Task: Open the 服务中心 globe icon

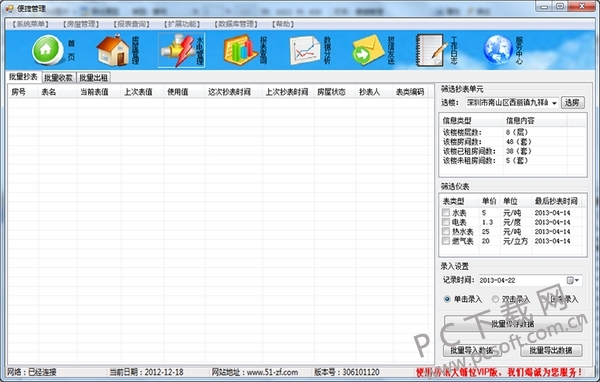Action: click(497, 51)
